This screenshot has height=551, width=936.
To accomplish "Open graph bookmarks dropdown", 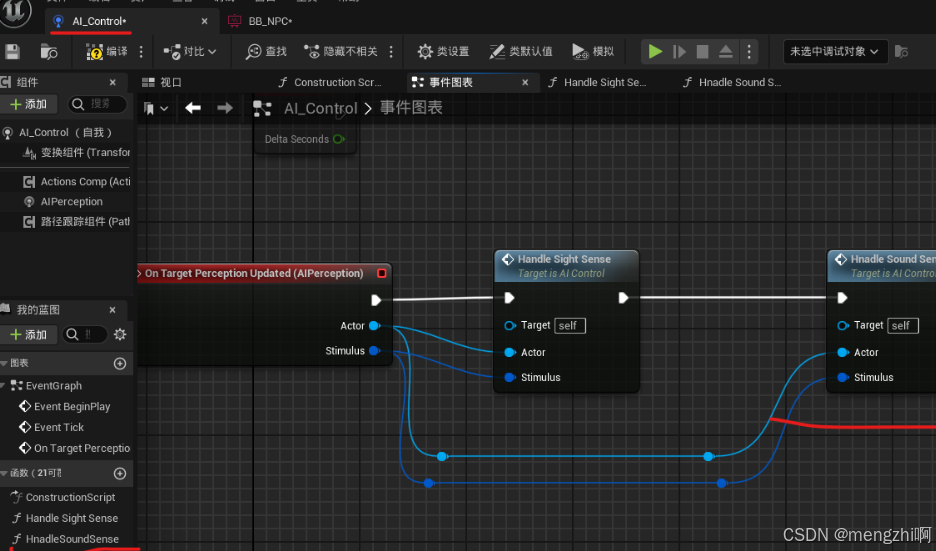I will (x=156, y=109).
